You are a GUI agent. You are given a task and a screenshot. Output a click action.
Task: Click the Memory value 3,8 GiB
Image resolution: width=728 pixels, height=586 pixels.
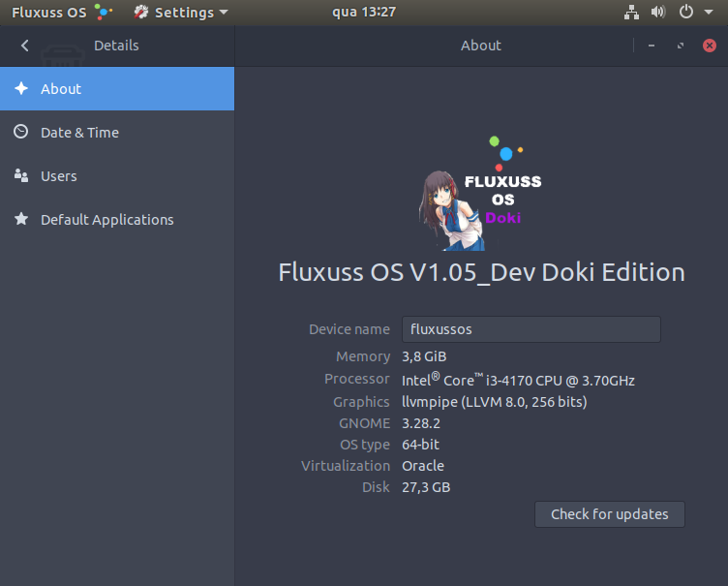pyautogui.click(x=424, y=356)
